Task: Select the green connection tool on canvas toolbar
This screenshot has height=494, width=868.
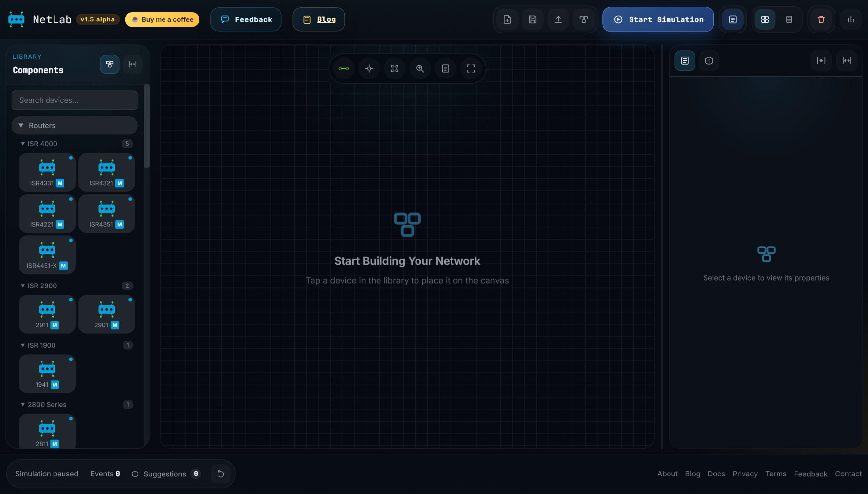Action: 343,68
